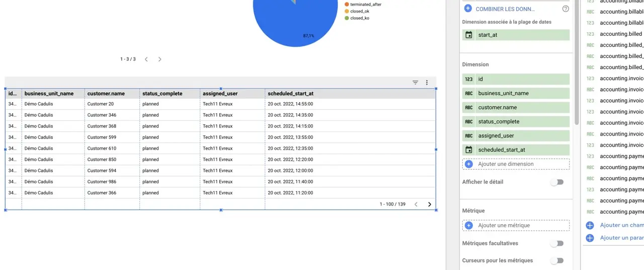Open the table's three-dot options menu
The width and height of the screenshot is (644, 270).
click(427, 83)
